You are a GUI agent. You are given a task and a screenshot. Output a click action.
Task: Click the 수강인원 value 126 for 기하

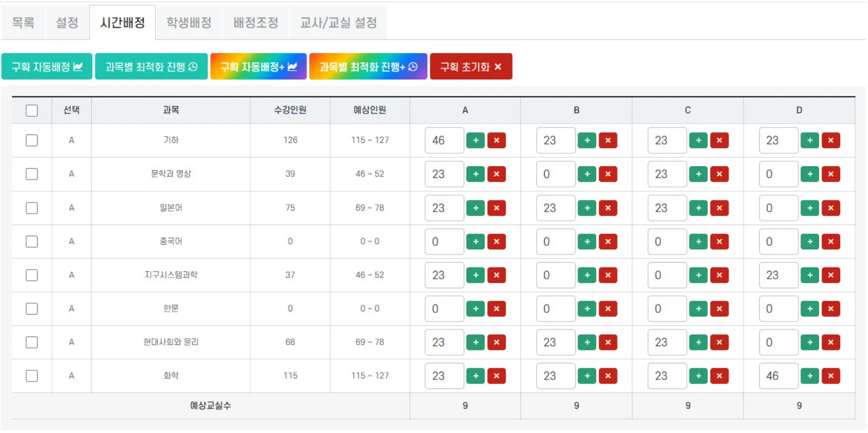[x=290, y=140]
